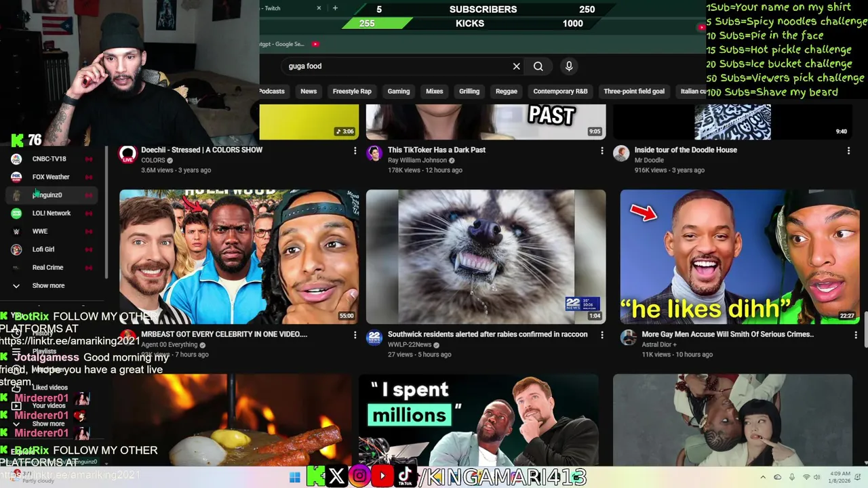The height and width of the screenshot is (488, 868).
Task: Select the Reggae filter chip
Action: point(507,91)
